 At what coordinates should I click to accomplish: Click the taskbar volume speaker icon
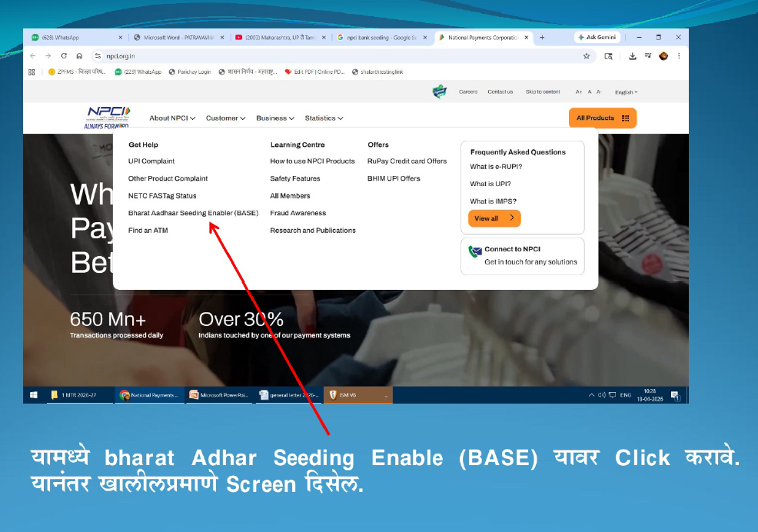point(602,395)
